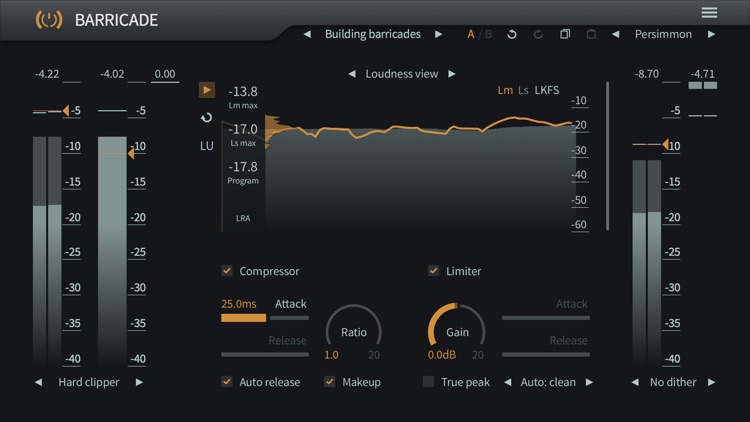The height and width of the screenshot is (422, 750).
Task: Select the option after No dither
Action: [x=711, y=382]
